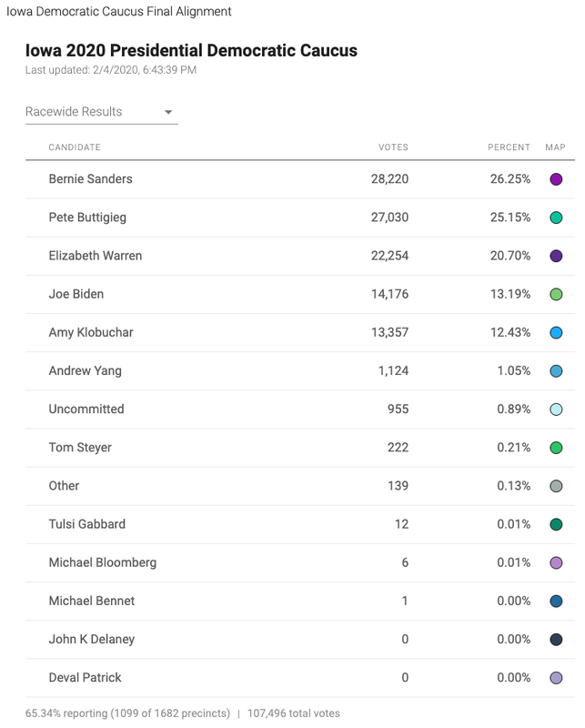Click Joe Biden's green map color dot
This screenshot has height=728, width=585.
pos(556,294)
